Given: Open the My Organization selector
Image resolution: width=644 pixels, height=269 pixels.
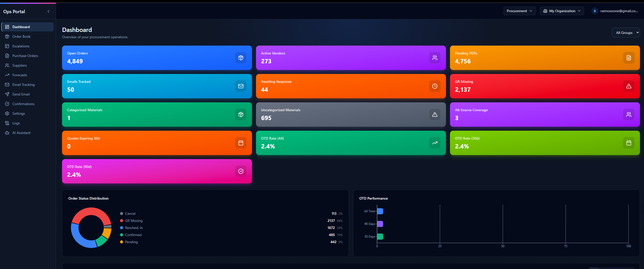Looking at the screenshot, I should coord(562,11).
